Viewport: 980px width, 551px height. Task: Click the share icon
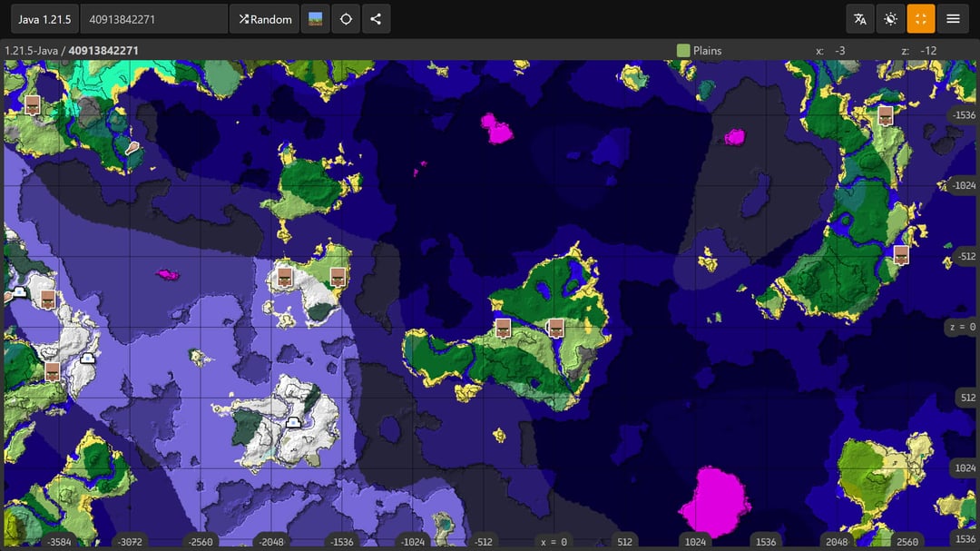376,19
